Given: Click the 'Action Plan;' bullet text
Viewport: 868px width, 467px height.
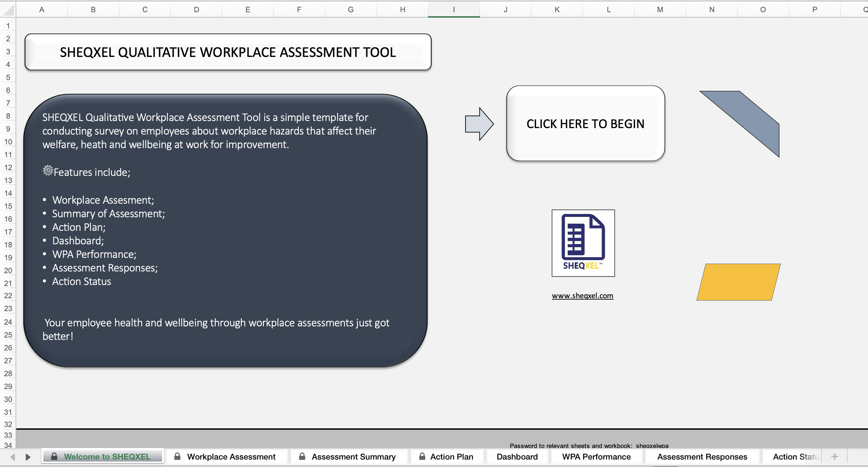Looking at the screenshot, I should click(x=79, y=227).
